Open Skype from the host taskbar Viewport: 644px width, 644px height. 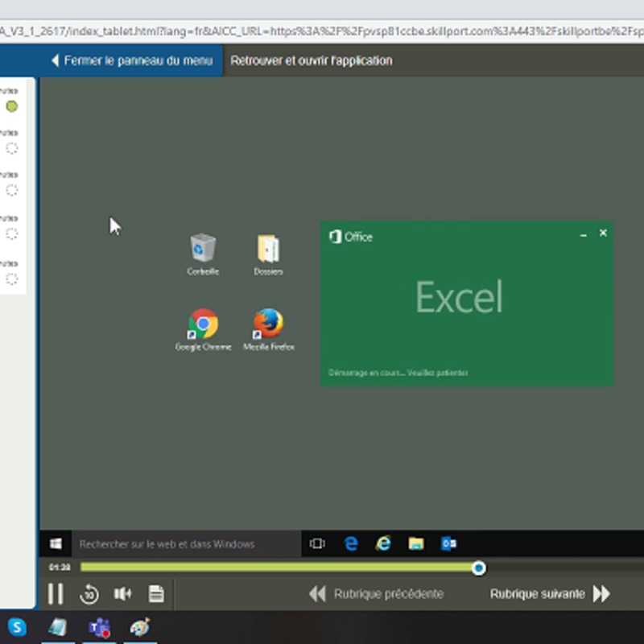tap(17, 627)
